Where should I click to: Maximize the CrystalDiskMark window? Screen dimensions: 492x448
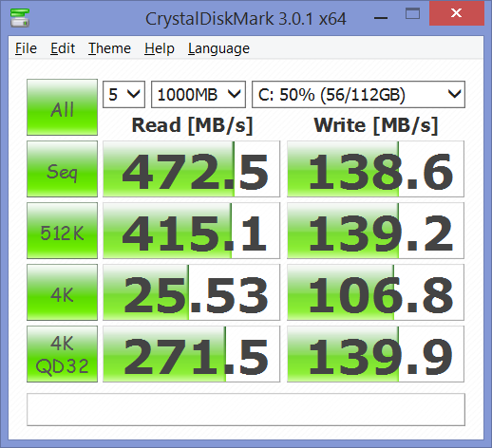412,14
